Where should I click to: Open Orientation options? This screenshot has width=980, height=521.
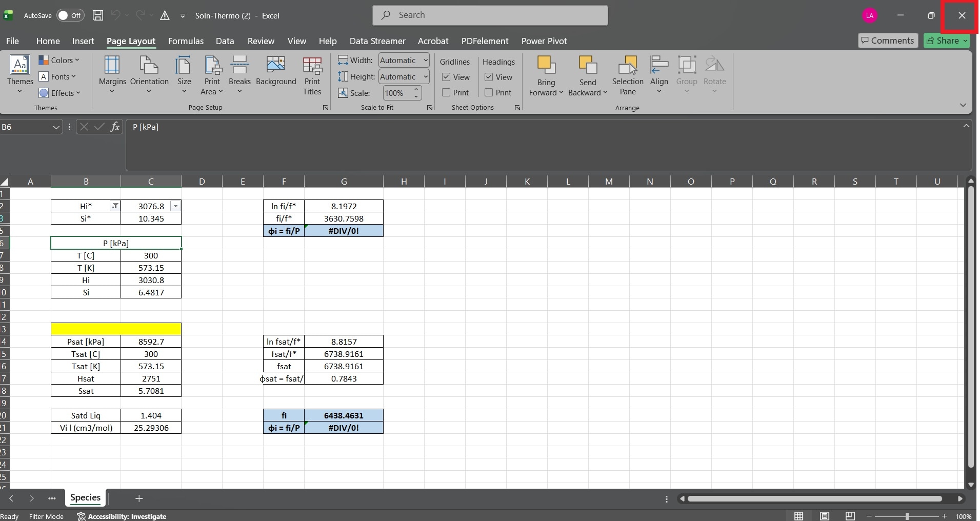pyautogui.click(x=148, y=73)
